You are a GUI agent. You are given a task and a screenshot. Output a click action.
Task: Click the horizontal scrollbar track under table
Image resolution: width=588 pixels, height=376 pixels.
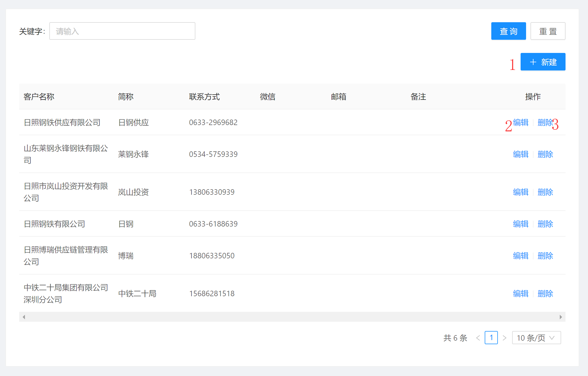click(292, 317)
